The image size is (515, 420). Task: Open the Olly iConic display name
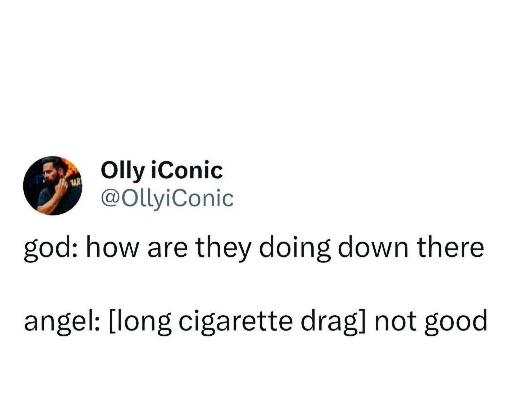(162, 170)
